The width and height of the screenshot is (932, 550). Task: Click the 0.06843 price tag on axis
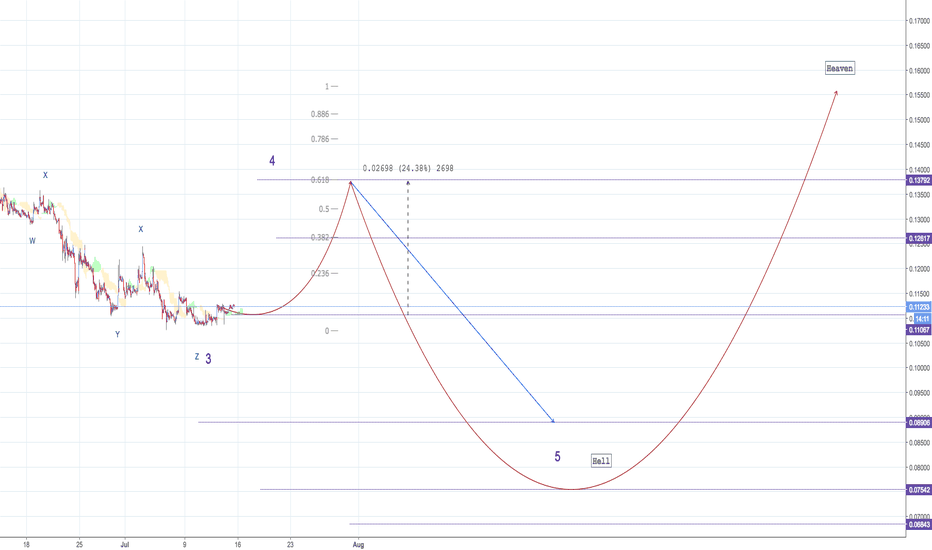pos(919,524)
